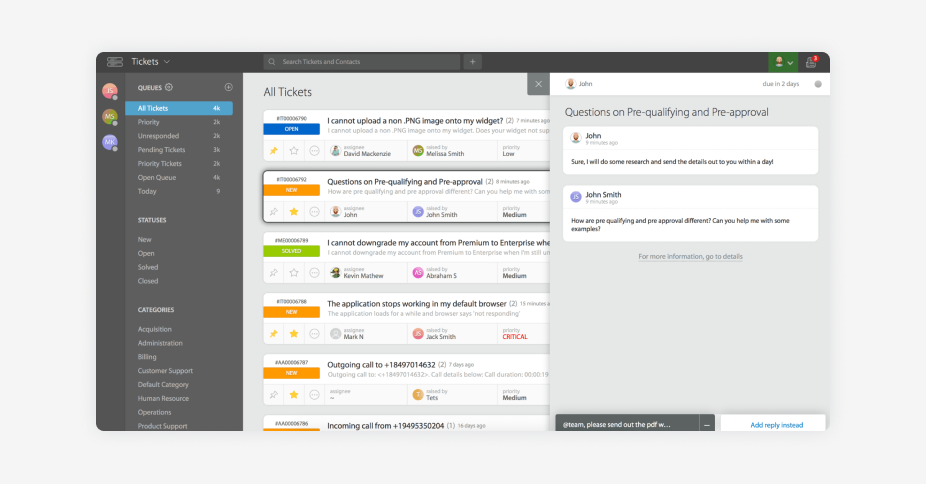
Task: Select the Unresponded queue
Action: [158, 135]
